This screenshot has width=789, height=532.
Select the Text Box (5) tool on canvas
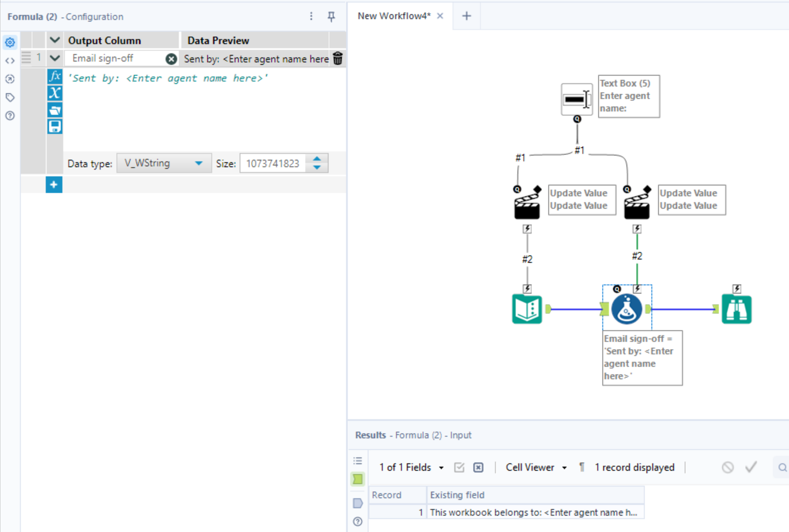tap(576, 99)
